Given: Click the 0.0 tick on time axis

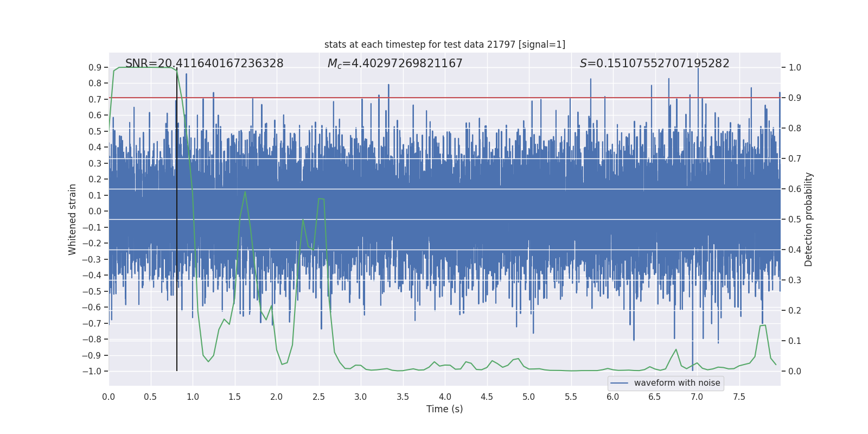Looking at the screenshot, I should pyautogui.click(x=108, y=397).
